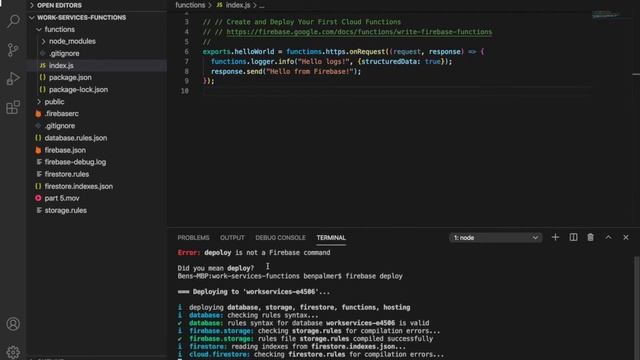Add a new terminal with plus icon
Viewport: 640px width, 360px height.
pos(555,238)
